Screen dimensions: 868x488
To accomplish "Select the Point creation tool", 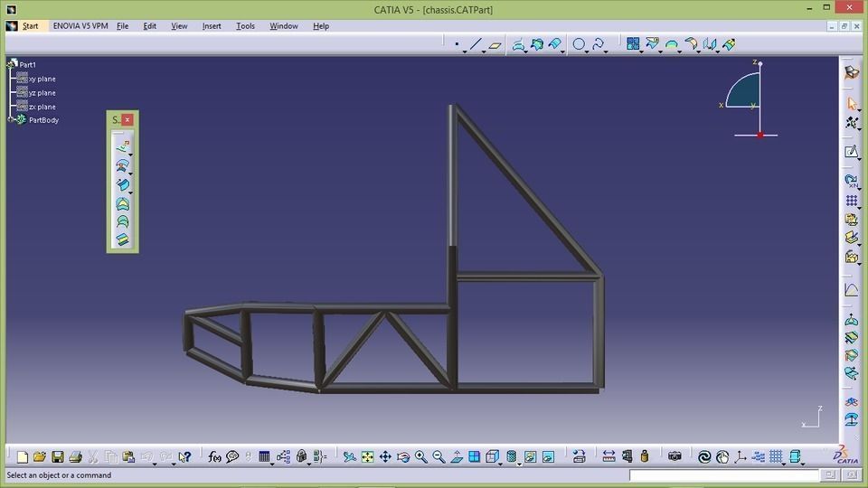I will (457, 44).
